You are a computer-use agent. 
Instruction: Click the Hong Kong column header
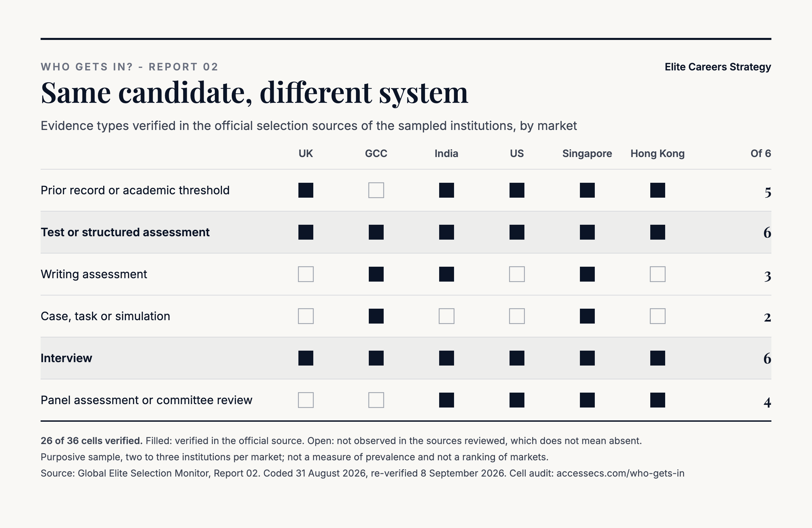pos(657,154)
